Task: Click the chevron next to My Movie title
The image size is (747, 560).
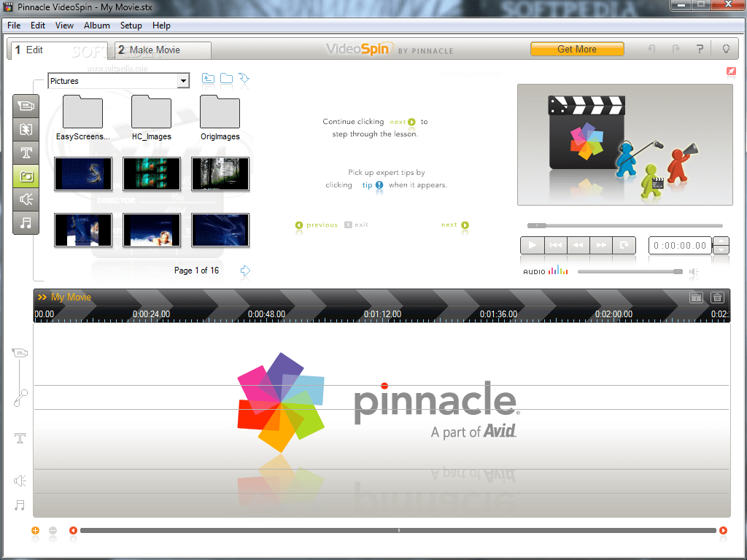Action: [x=42, y=297]
